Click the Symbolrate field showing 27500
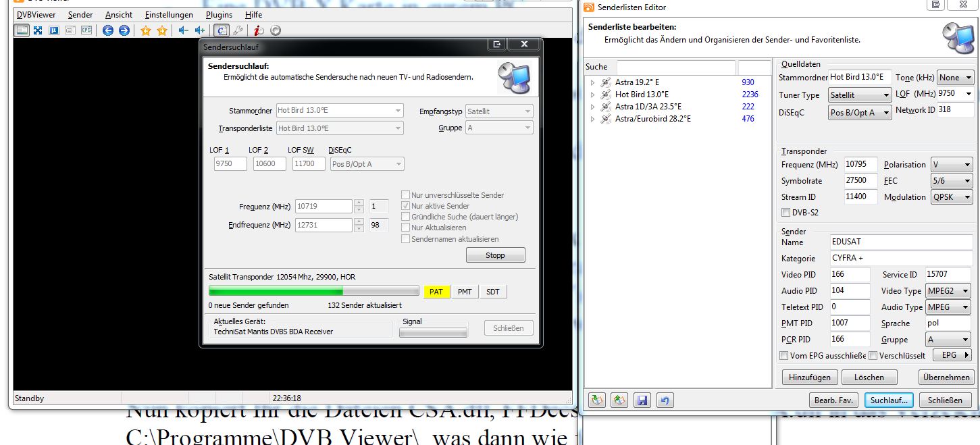The image size is (980, 445). [860, 181]
